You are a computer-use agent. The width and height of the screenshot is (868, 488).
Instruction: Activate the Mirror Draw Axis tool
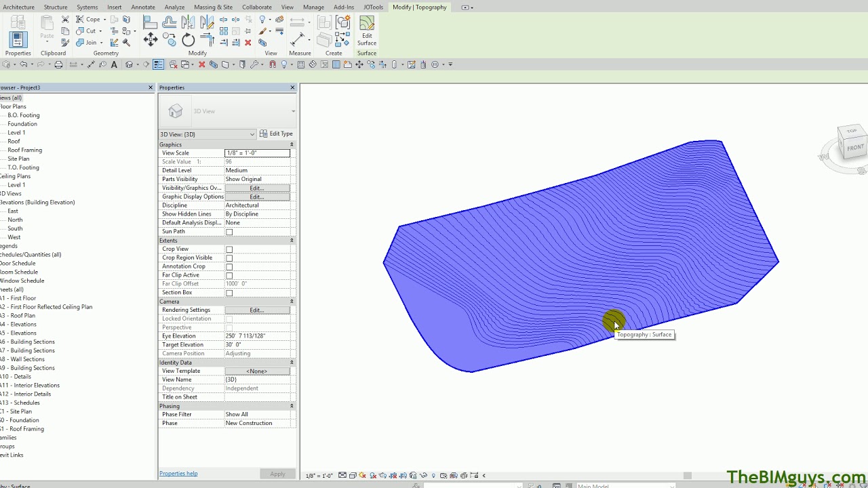207,22
